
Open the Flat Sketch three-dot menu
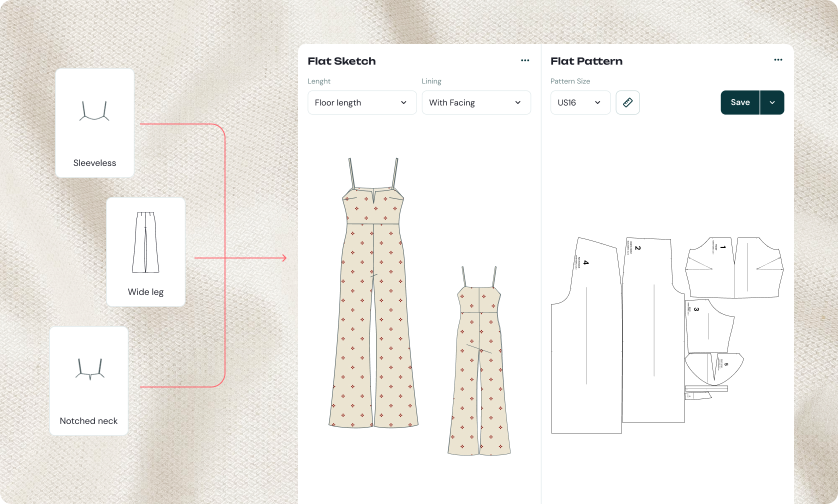[525, 60]
